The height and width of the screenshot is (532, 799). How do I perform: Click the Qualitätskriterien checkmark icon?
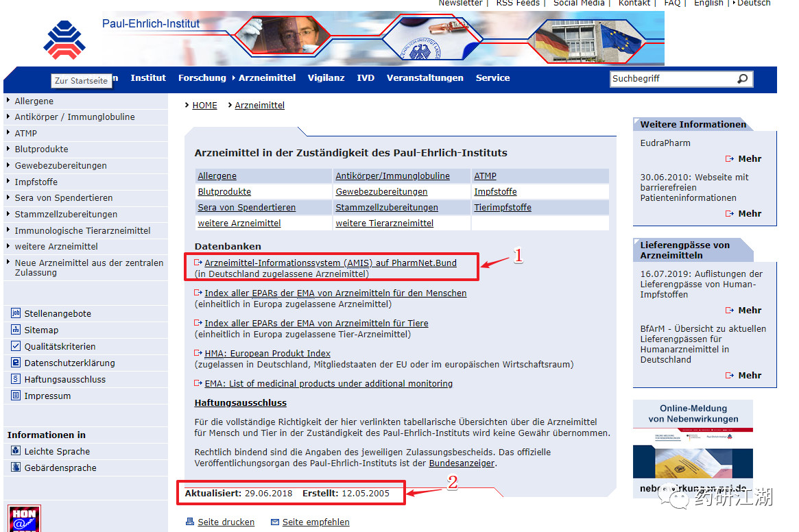pyautogui.click(x=16, y=346)
